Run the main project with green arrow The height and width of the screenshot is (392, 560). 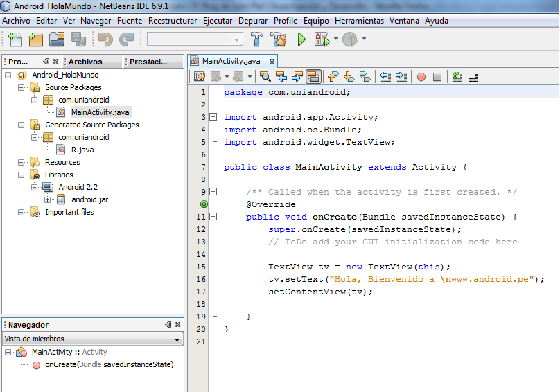tap(301, 39)
